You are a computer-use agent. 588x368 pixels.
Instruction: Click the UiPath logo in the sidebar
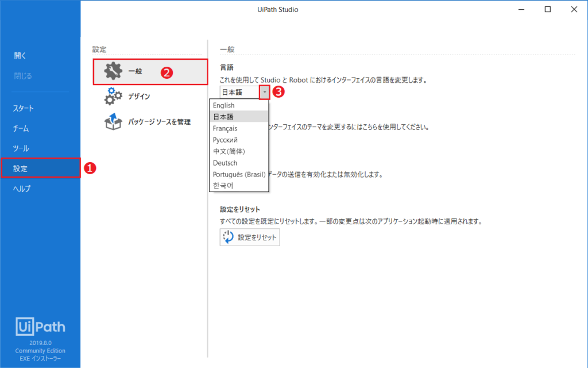coord(40,327)
